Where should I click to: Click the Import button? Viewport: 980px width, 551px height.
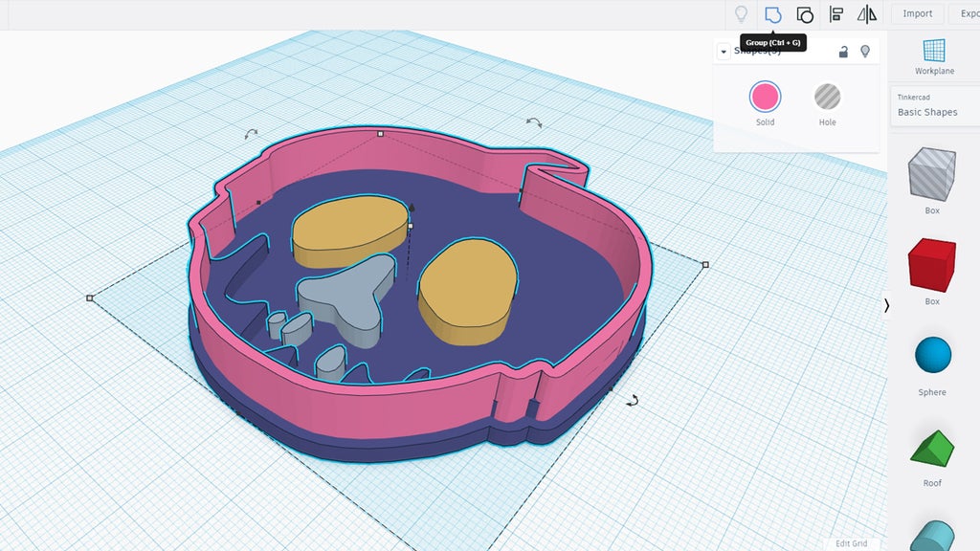(x=917, y=13)
